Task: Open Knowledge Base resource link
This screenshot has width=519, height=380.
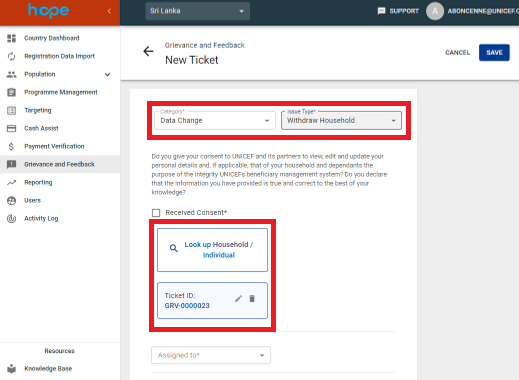Action: (x=60, y=369)
